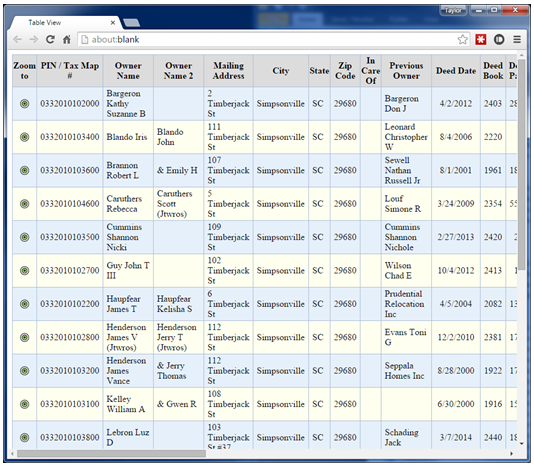Image resolution: width=534 pixels, height=466 pixels.
Task: Zoom to parcel 0332010102700
Action: pyautogui.click(x=25, y=270)
